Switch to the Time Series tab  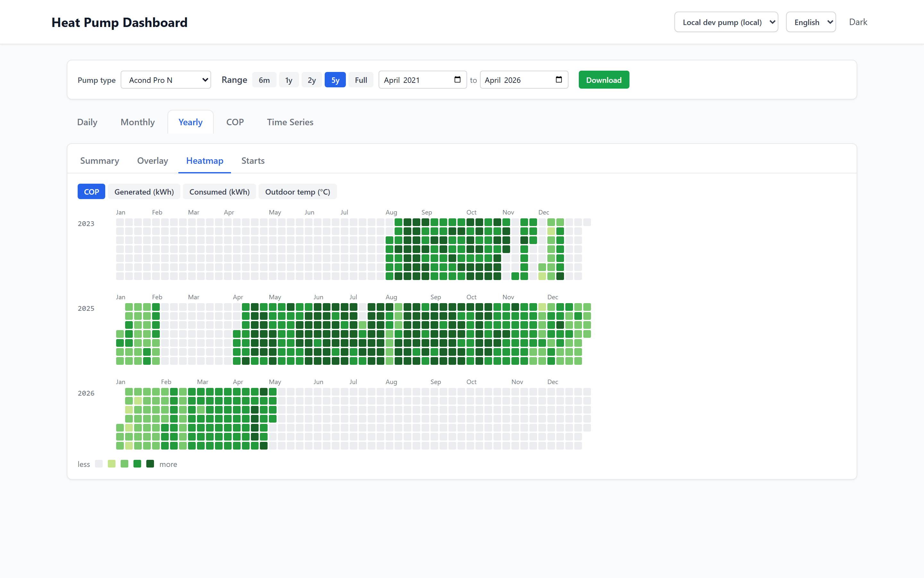coord(290,122)
